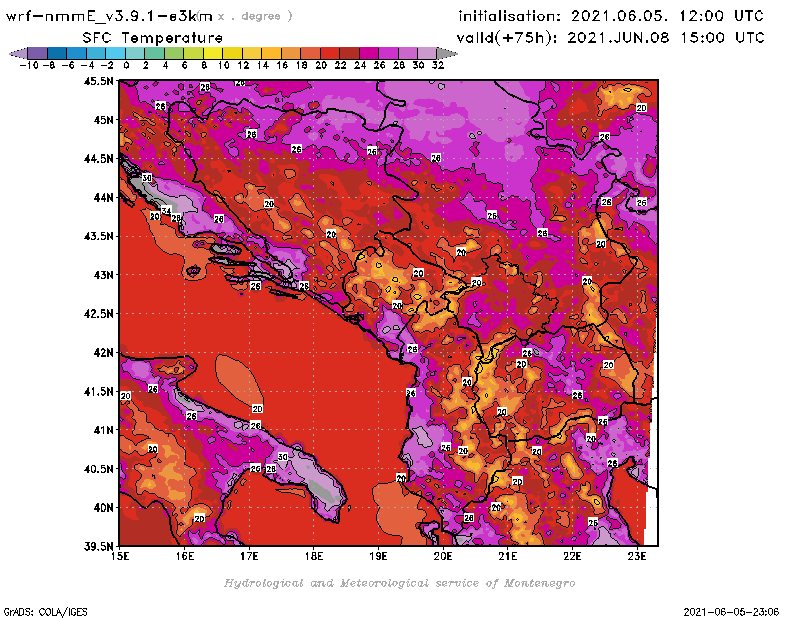
Task: Click the purple -10 to -8 legend swatch
Action: pos(38,53)
